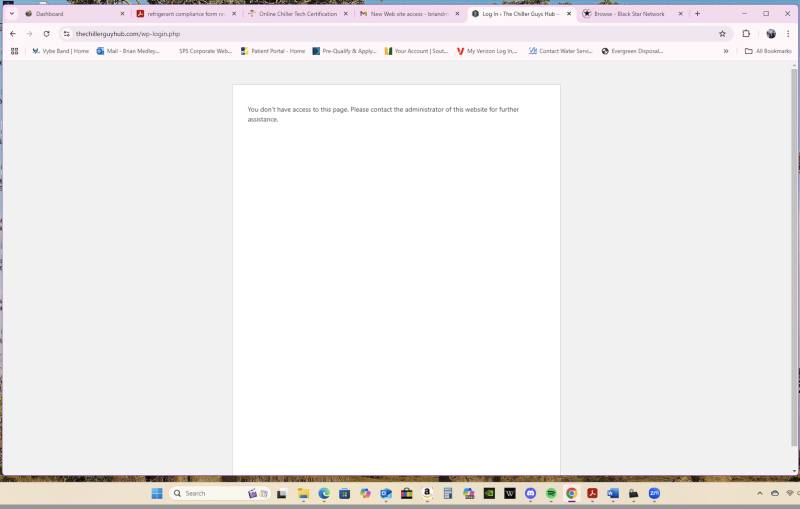Viewport: 800px width, 509px height.
Task: Click the OneDrive cloud tray icon
Action: point(774,493)
